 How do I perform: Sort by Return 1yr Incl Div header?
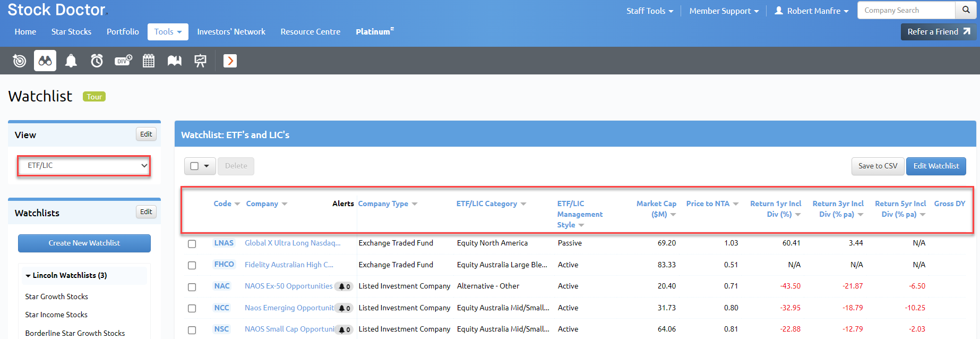(776, 209)
